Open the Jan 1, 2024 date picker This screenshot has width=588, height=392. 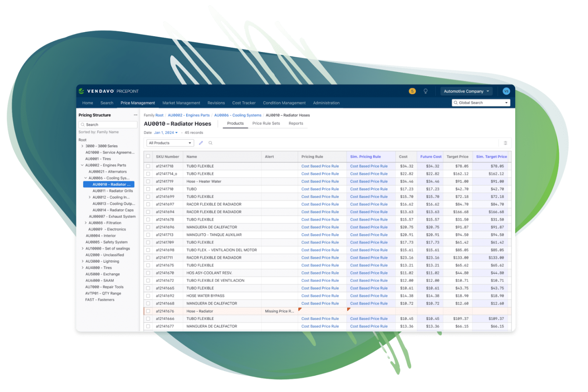(165, 132)
